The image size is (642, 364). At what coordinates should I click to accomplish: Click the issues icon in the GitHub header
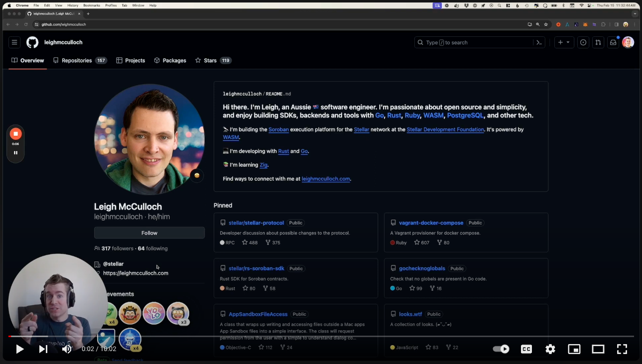tap(583, 42)
